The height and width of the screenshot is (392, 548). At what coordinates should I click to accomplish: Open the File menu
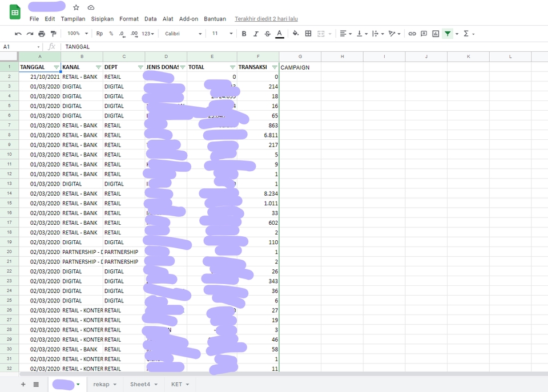[34, 19]
